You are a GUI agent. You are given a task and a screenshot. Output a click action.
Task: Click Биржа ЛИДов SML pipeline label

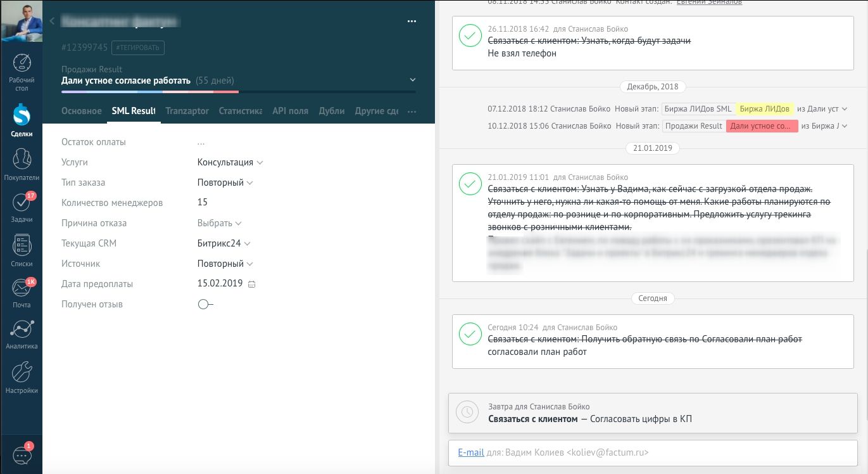698,109
